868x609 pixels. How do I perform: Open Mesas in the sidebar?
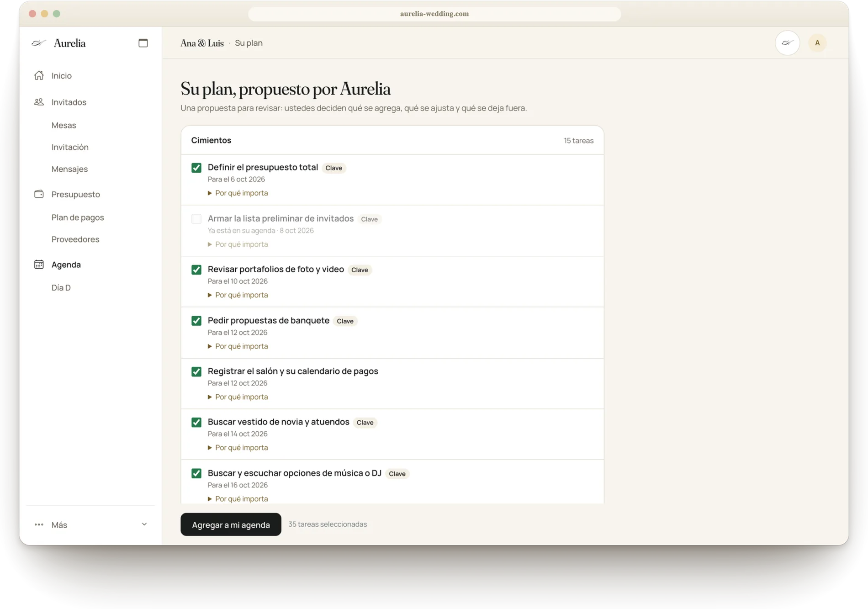tap(64, 125)
